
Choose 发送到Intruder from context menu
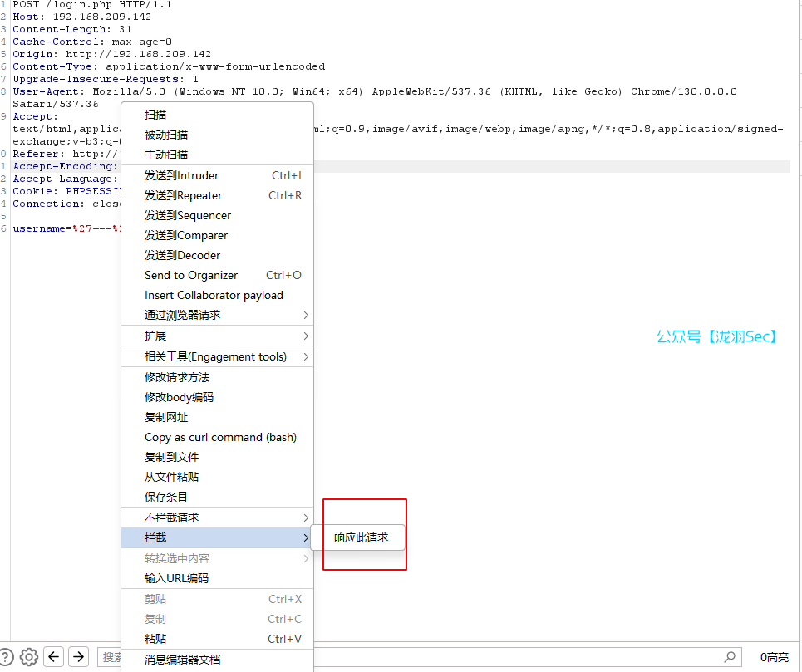(182, 176)
